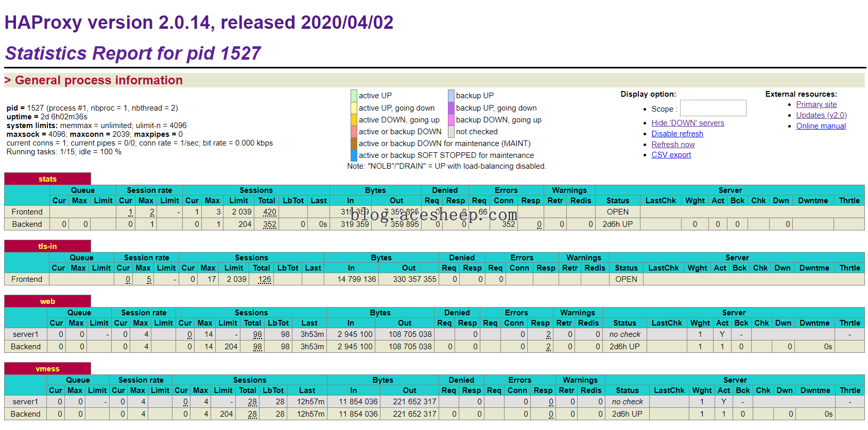Click Hide 'DOWN' servers link
868x430 pixels.
[687, 123]
